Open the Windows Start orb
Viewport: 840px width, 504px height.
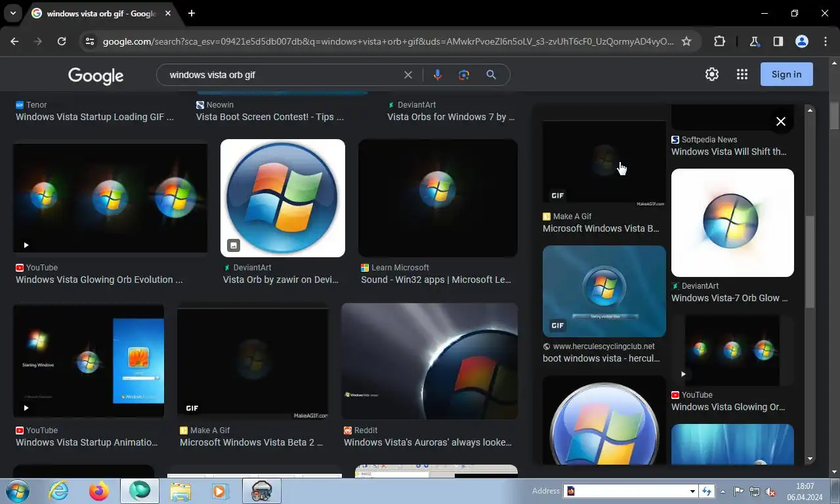pos(17,491)
